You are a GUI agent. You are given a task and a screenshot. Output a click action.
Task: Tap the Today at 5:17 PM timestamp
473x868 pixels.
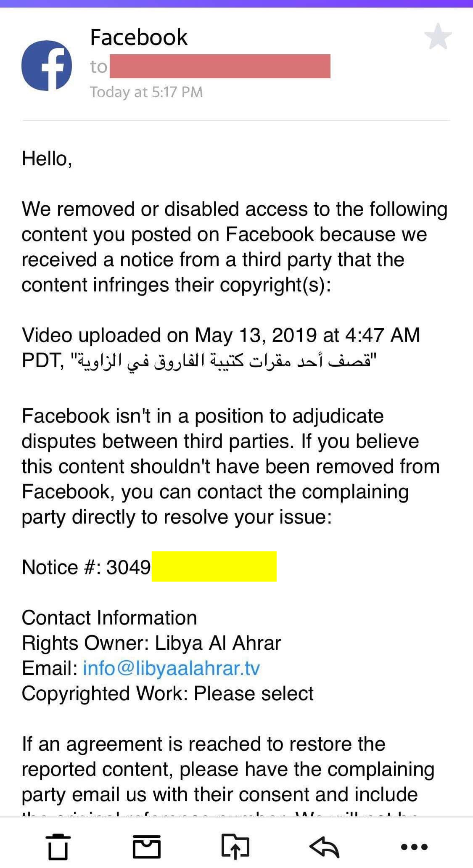tap(146, 92)
